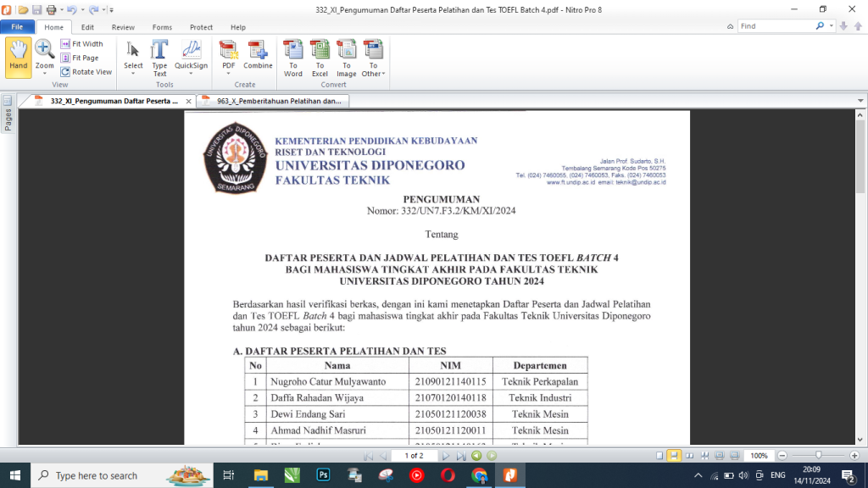Click the page number field
This screenshot has height=488, width=868.
pyautogui.click(x=414, y=456)
